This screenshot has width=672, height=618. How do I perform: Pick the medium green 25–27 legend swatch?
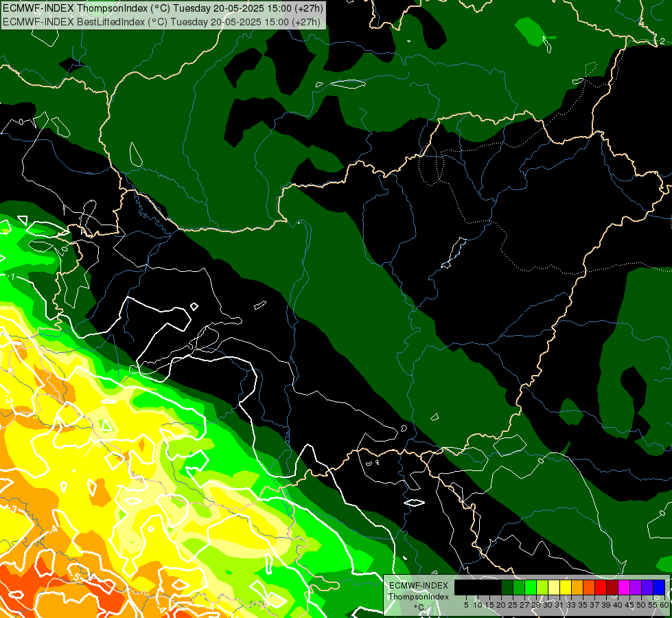(x=519, y=587)
